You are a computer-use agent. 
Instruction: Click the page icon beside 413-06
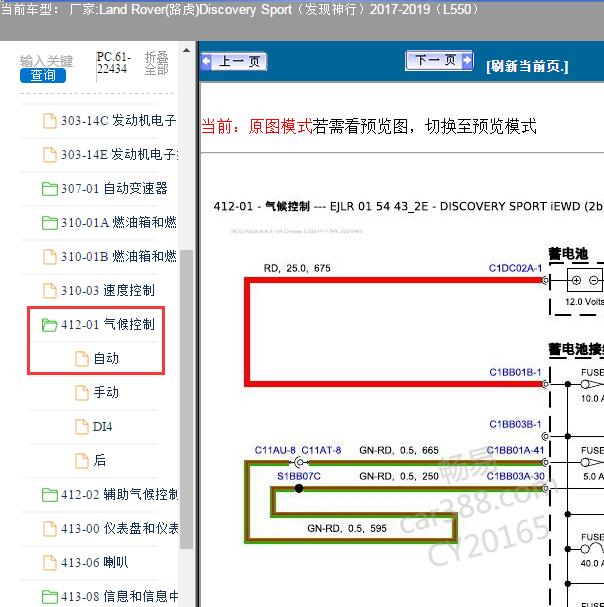pos(49,563)
